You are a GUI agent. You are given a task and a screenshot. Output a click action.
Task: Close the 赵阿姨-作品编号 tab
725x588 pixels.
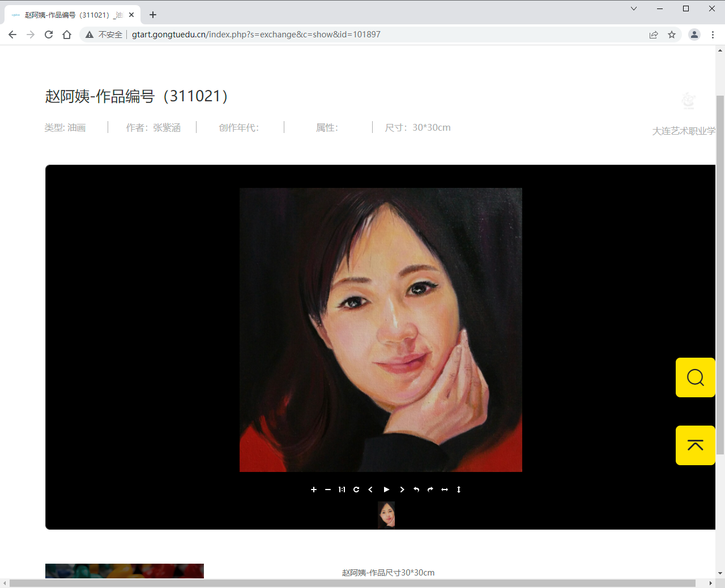pos(131,15)
